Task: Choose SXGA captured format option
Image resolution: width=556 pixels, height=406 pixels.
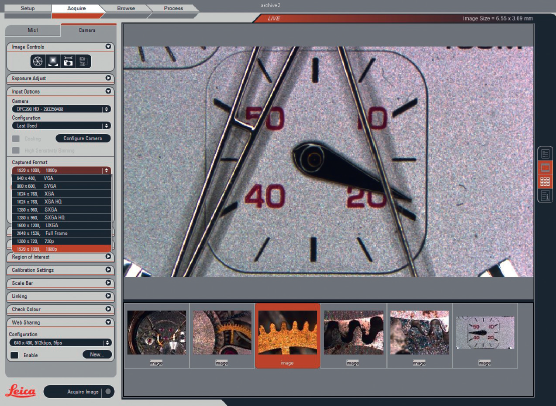Action: coord(61,209)
